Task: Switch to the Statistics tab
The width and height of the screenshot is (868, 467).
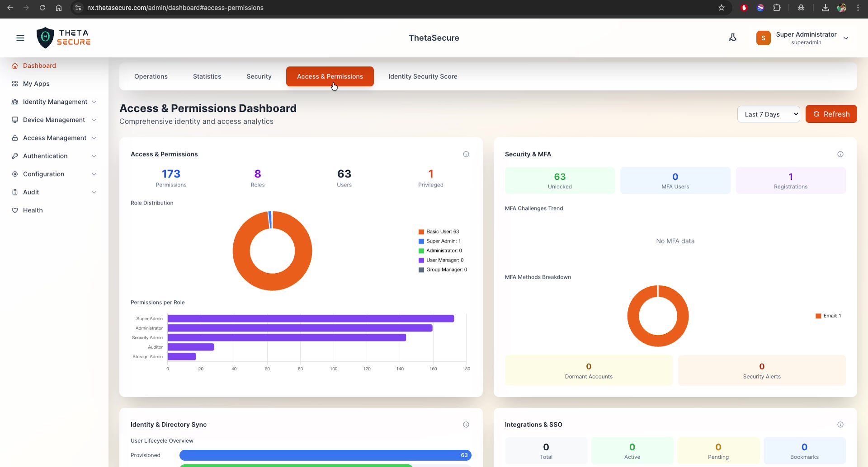Action: (x=207, y=76)
